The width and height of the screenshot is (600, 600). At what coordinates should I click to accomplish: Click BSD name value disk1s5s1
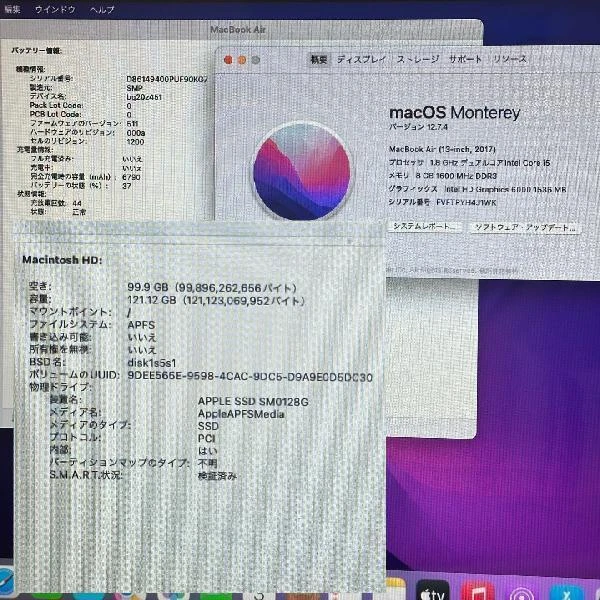(x=152, y=363)
